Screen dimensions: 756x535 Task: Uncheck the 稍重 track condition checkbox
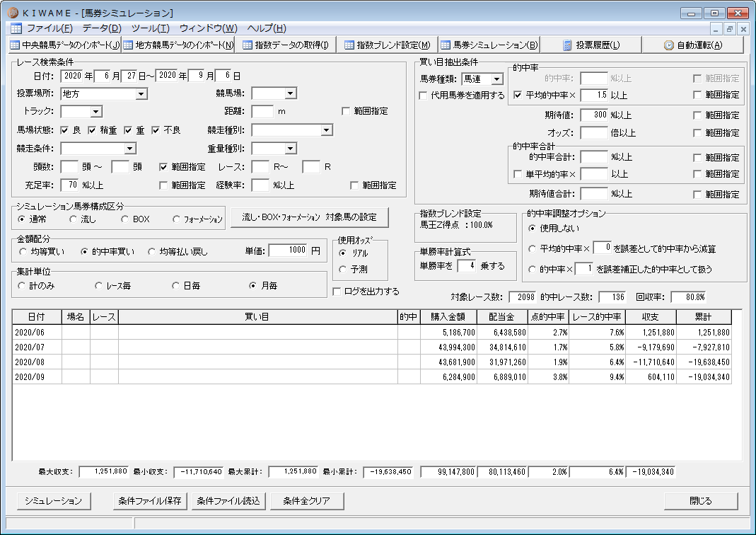click(x=92, y=130)
